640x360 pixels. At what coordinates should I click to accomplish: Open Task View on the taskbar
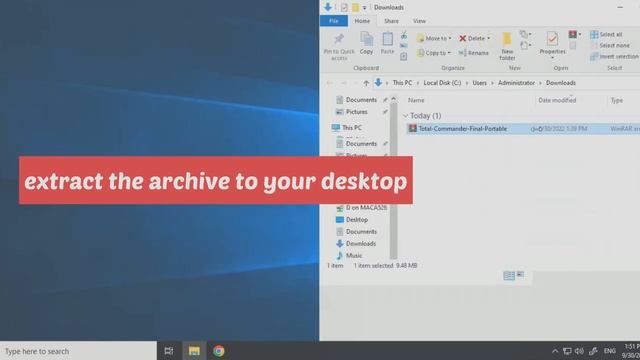(169, 351)
